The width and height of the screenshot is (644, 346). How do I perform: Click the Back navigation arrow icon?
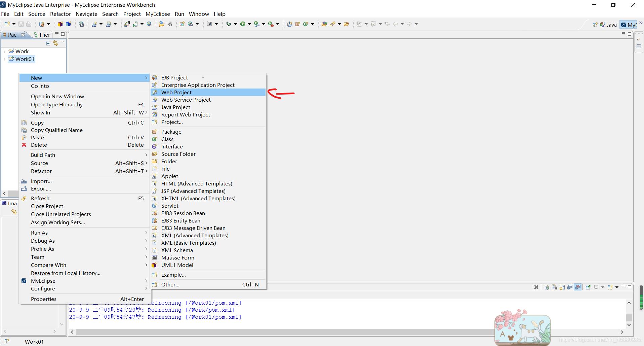[x=395, y=24]
